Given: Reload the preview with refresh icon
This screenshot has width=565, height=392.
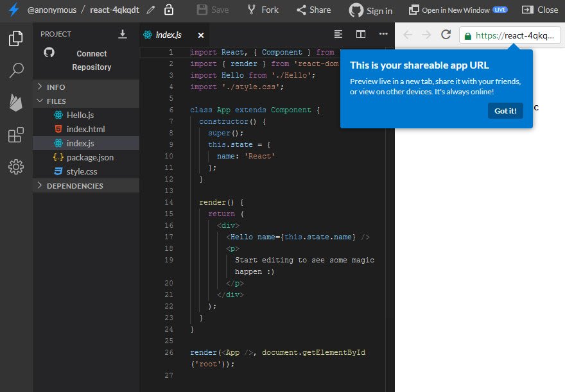Looking at the screenshot, I should [446, 35].
